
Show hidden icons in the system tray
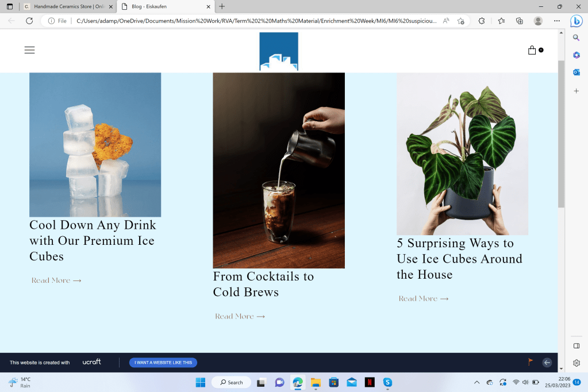coord(476,382)
